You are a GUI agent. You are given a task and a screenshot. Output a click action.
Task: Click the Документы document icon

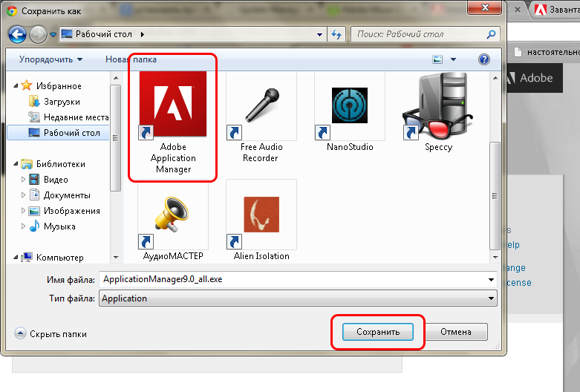[34, 195]
